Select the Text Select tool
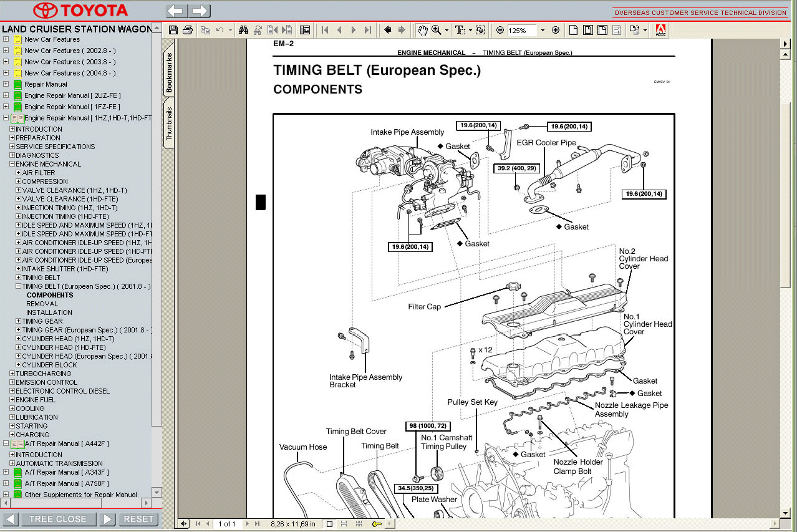The height and width of the screenshot is (532, 797). 460,30
